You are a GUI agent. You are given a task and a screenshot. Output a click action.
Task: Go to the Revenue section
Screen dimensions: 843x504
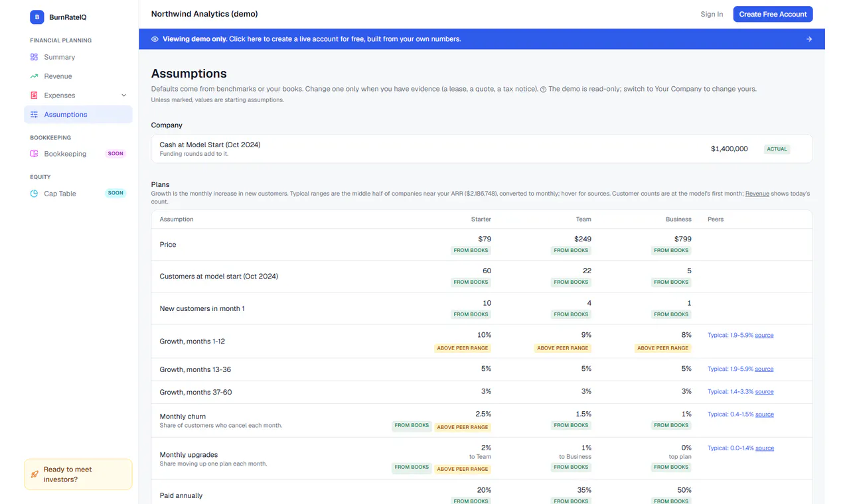[78, 76]
